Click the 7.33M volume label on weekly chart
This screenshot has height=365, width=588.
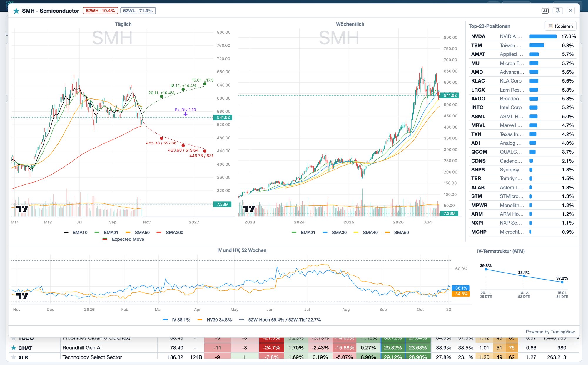tap(449, 213)
